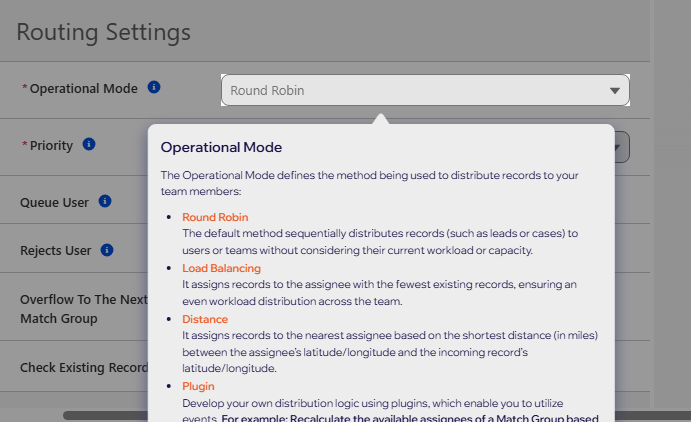Click the Distance heading in tooltip
The image size is (691, 422).
point(205,319)
